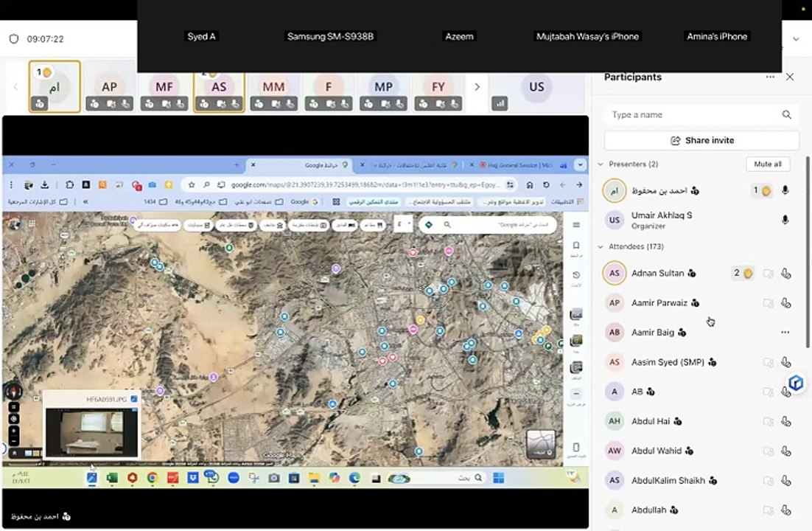Image resolution: width=812 pixels, height=531 pixels.
Task: Toggle Adnan Sultan's microphone
Action: click(786, 274)
